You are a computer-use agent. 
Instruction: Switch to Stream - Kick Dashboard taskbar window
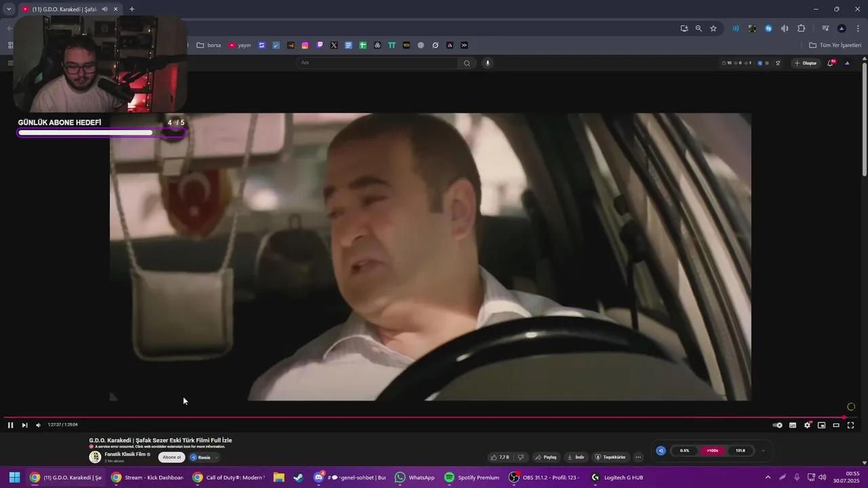coord(146,477)
